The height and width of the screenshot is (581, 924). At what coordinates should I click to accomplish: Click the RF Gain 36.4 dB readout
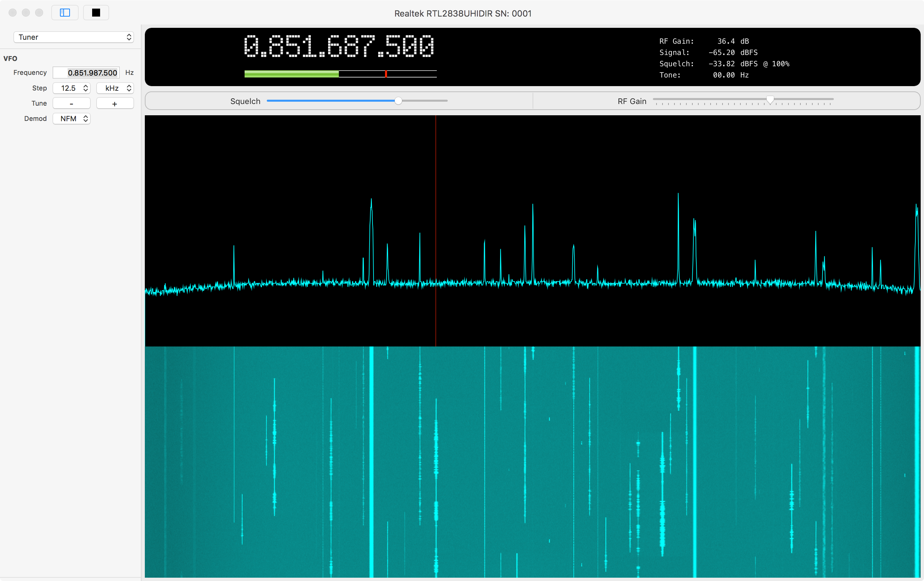coord(704,41)
